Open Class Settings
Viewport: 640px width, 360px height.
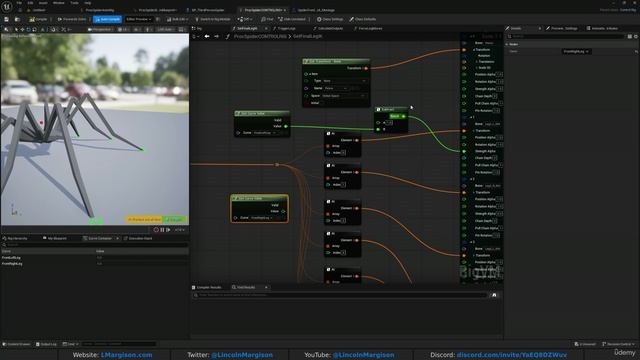tap(330, 19)
